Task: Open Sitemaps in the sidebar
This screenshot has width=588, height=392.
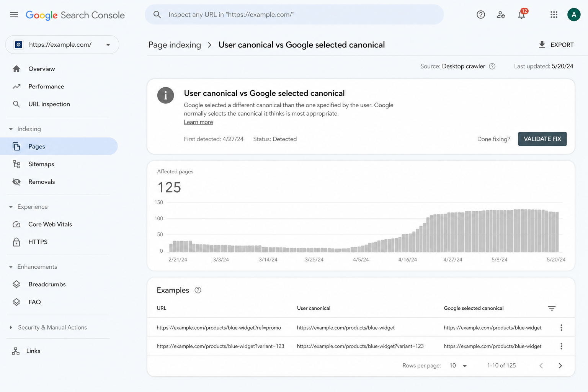Action: point(41,164)
